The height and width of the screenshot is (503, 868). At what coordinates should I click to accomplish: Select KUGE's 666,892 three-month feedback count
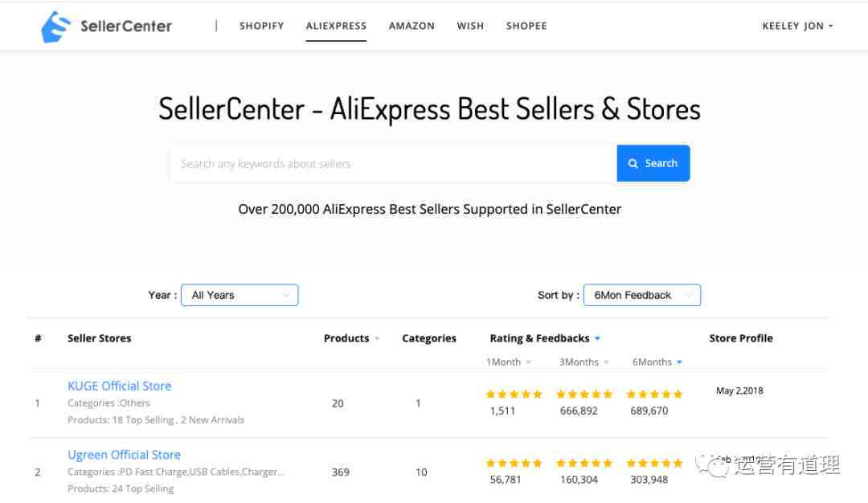tap(579, 411)
